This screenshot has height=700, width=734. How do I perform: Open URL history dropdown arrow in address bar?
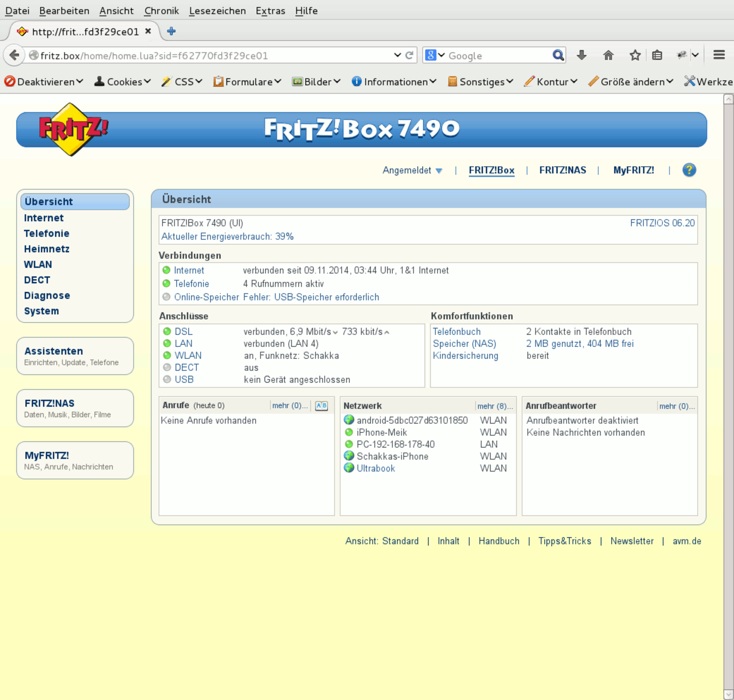[x=397, y=55]
